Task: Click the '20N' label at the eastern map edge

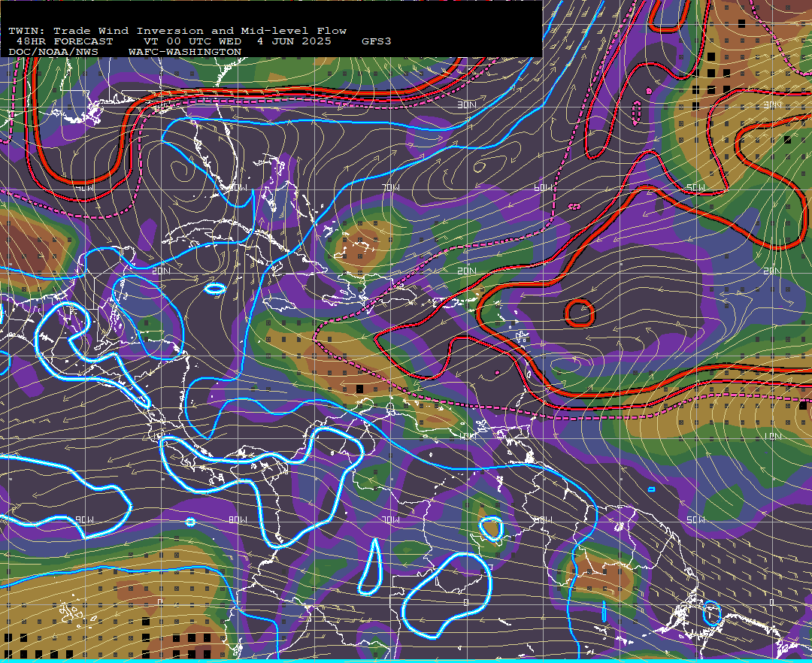Action: click(x=771, y=271)
